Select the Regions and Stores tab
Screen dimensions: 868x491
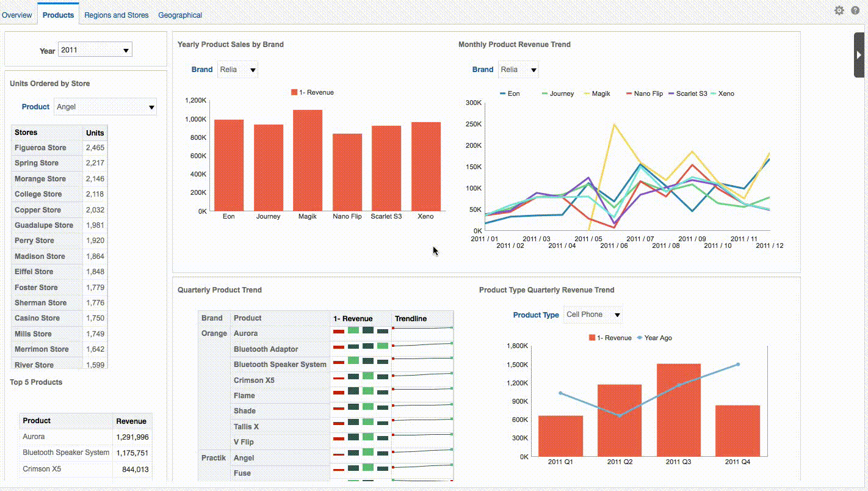point(116,15)
